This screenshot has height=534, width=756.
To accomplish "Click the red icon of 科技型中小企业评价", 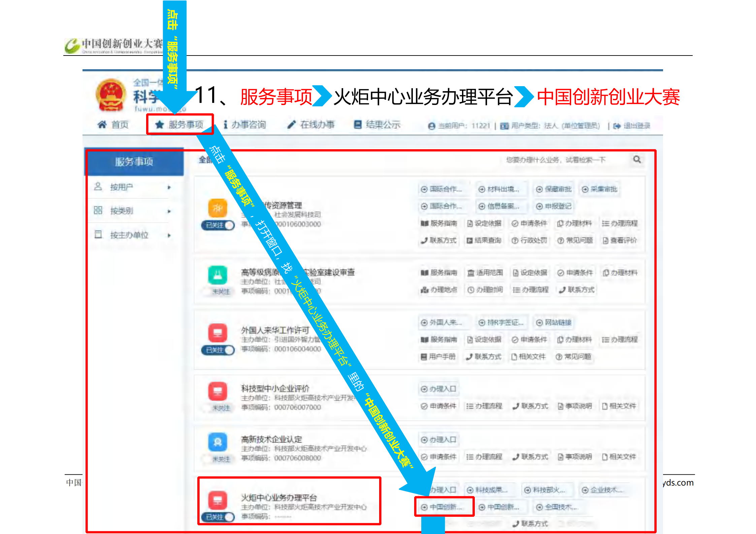I will pyautogui.click(x=218, y=391).
